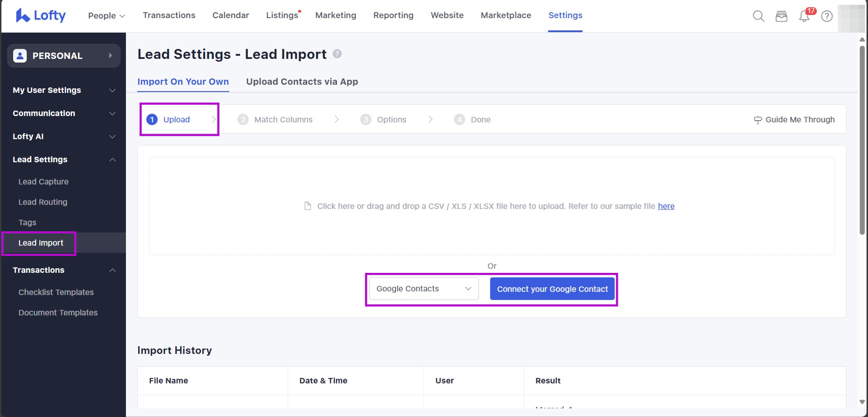Open the sample file 'here' link
This screenshot has width=868, height=417.
click(x=666, y=206)
